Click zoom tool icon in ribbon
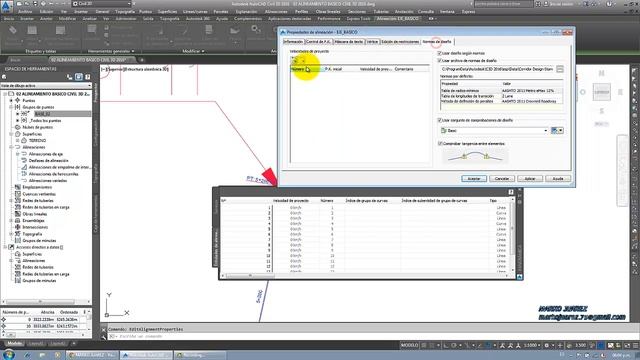This screenshot has width=640, height=360. click(x=256, y=29)
